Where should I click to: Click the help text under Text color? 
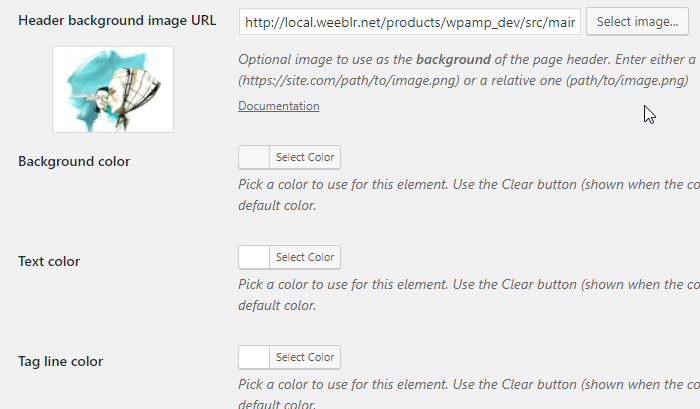pyautogui.click(x=469, y=295)
